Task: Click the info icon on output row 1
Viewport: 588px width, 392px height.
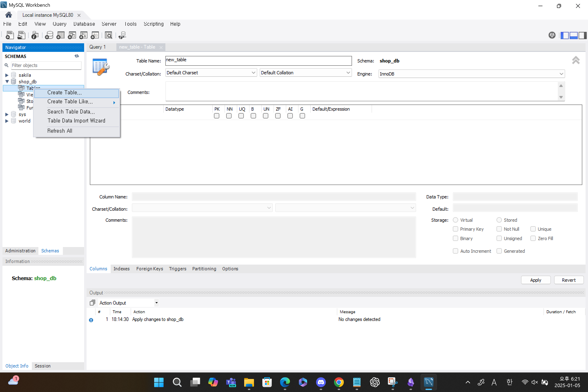Action: (91, 320)
